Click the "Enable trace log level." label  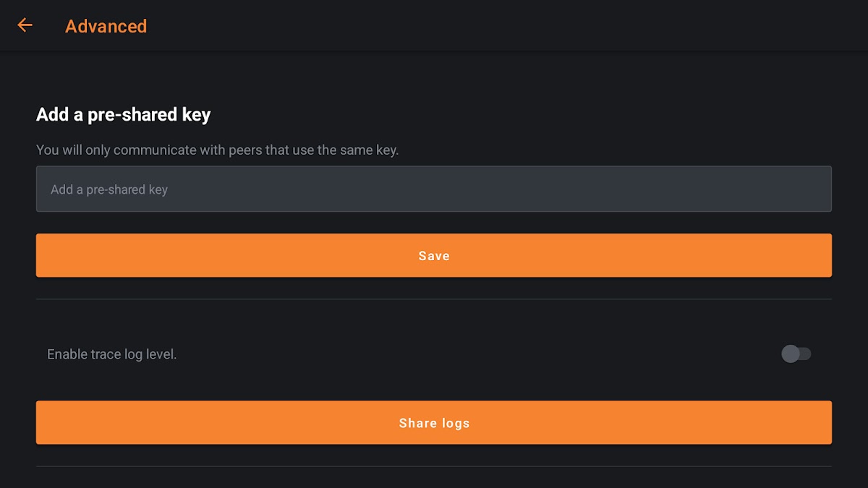112,354
